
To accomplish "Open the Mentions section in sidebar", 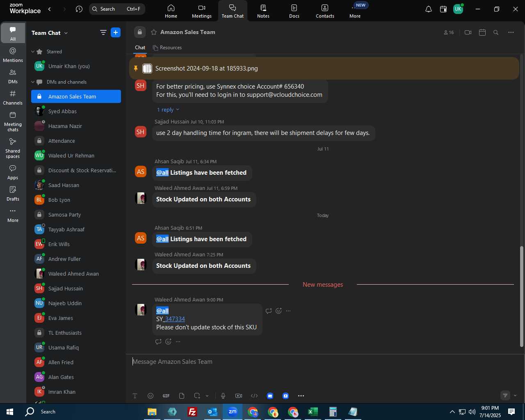I will (13, 55).
